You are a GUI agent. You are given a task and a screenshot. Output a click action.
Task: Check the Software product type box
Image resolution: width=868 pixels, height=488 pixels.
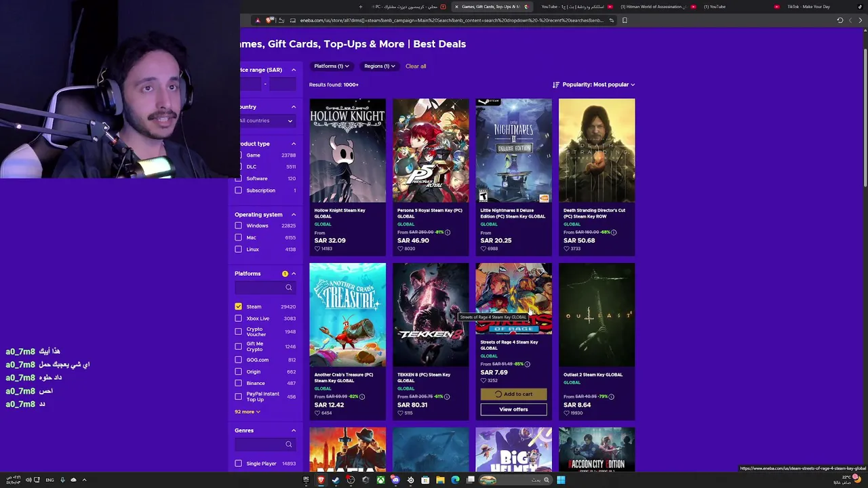239,178
